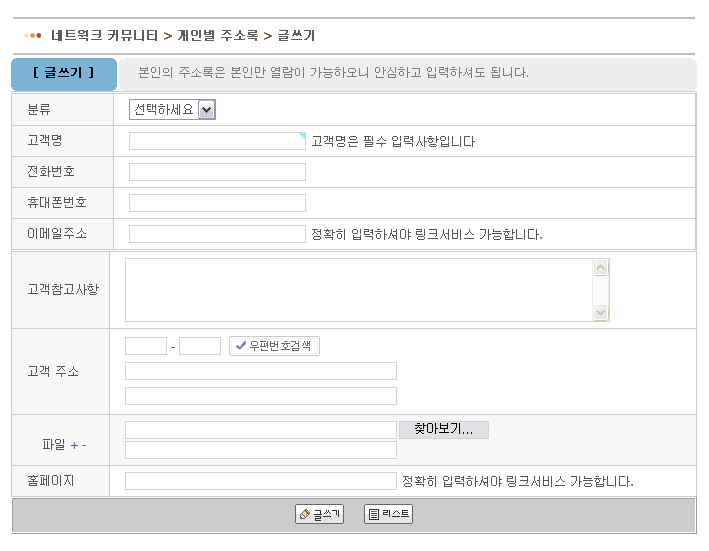This screenshot has width=709, height=551.
Task: Click the email hint 정확히 입력하셔야 링크서비스 가능합니다
Action: pos(427,235)
